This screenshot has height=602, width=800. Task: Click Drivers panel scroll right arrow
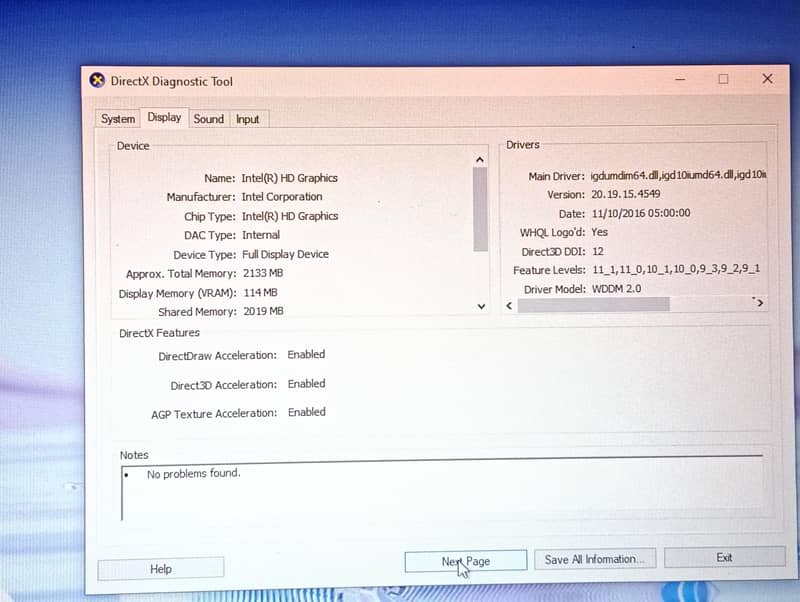[760, 303]
